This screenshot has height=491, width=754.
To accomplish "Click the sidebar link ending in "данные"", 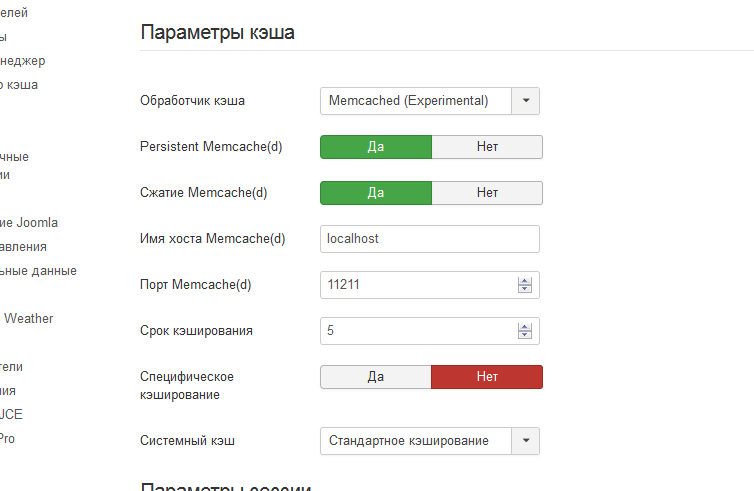I will click(x=38, y=271).
